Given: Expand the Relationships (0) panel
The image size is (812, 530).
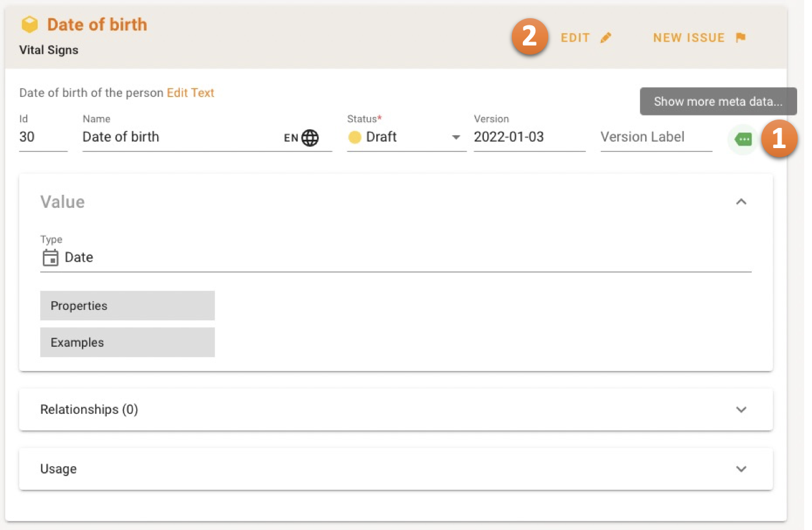Looking at the screenshot, I should 741,410.
